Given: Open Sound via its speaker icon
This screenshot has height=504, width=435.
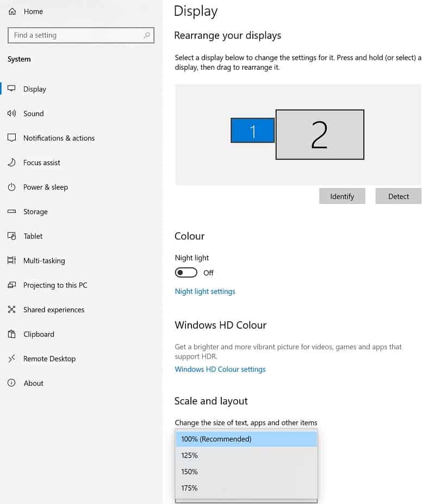Looking at the screenshot, I should (11, 113).
